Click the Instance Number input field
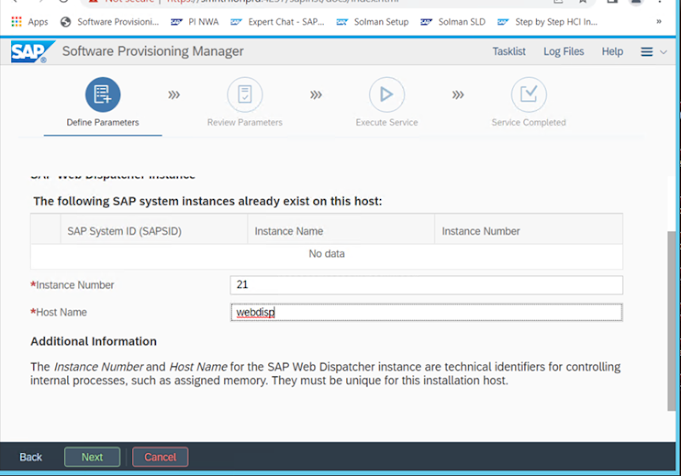This screenshot has height=476, width=681. [x=426, y=285]
